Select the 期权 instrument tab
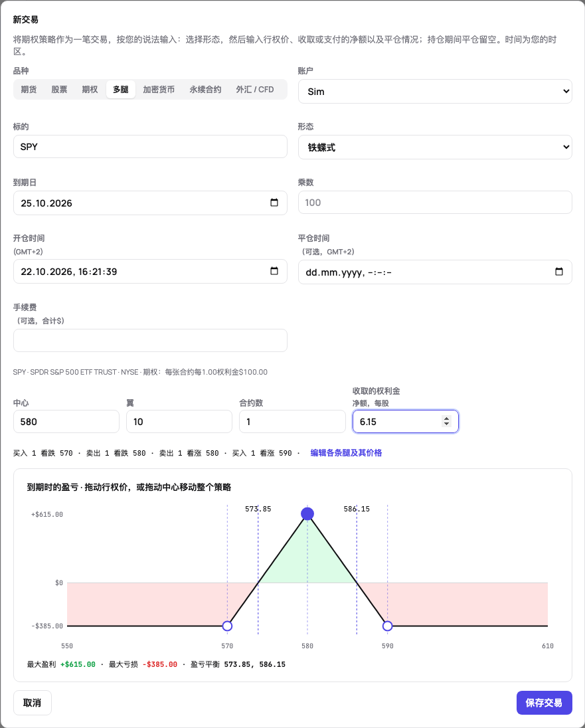The image size is (585, 728). click(90, 89)
